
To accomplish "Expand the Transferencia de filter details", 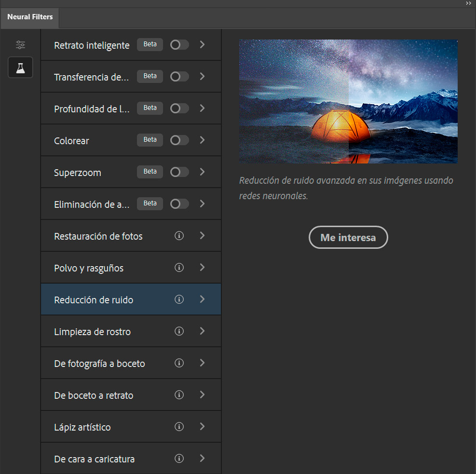I will tap(202, 76).
